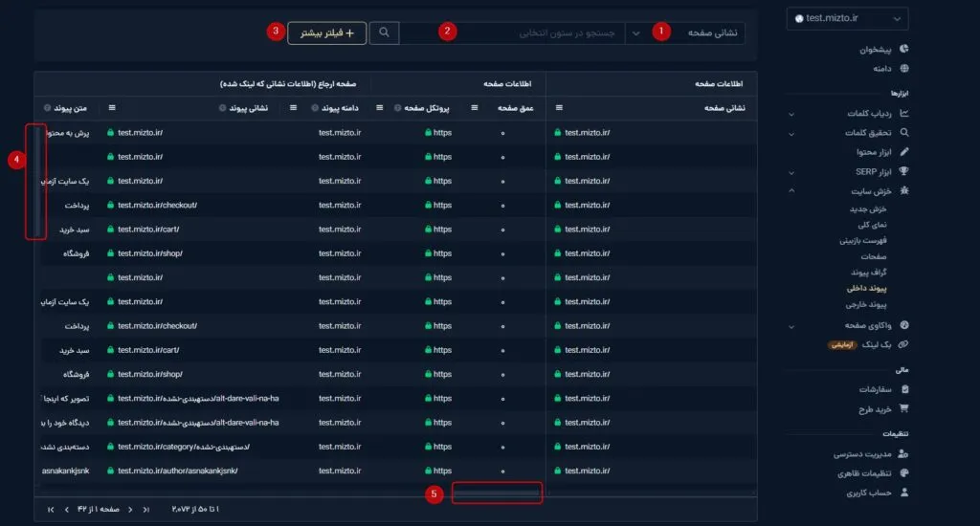Open نمای کلی in sidebar
980x526 pixels.
click(x=872, y=225)
